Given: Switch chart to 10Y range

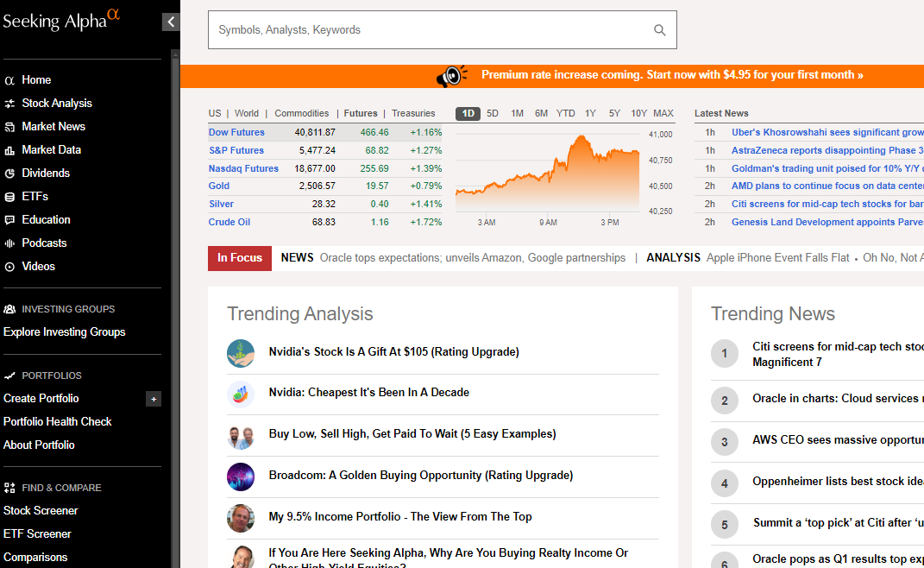Looking at the screenshot, I should tap(638, 113).
